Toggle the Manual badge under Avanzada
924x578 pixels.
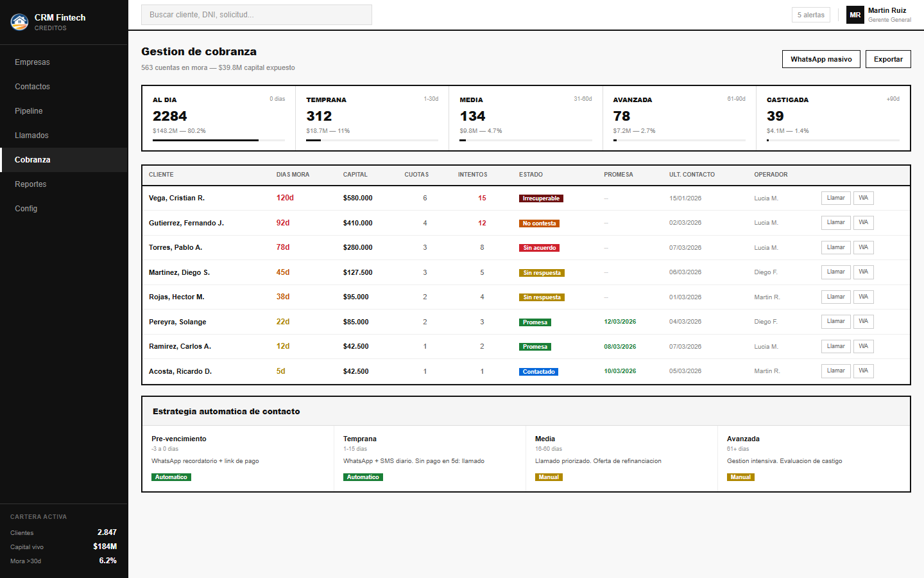click(x=740, y=477)
